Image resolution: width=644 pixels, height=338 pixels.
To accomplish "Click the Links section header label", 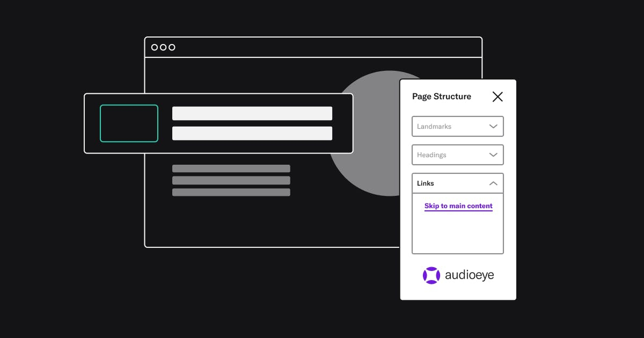I will click(425, 183).
